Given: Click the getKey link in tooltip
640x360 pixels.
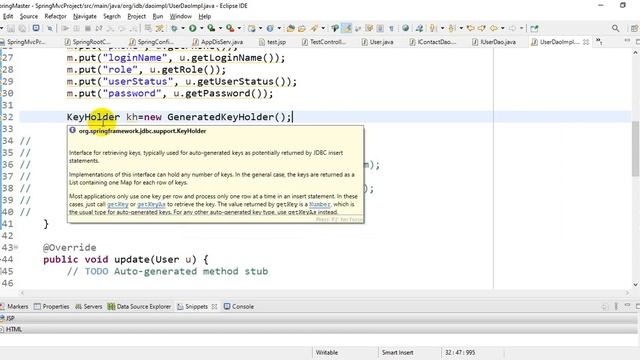Looking at the screenshot, I should (118, 204).
